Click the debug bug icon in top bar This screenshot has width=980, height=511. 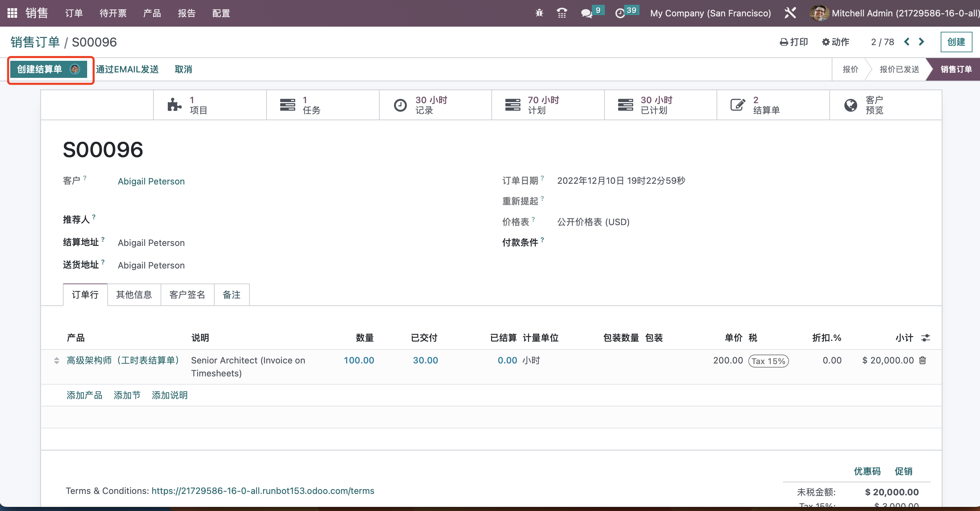click(539, 13)
